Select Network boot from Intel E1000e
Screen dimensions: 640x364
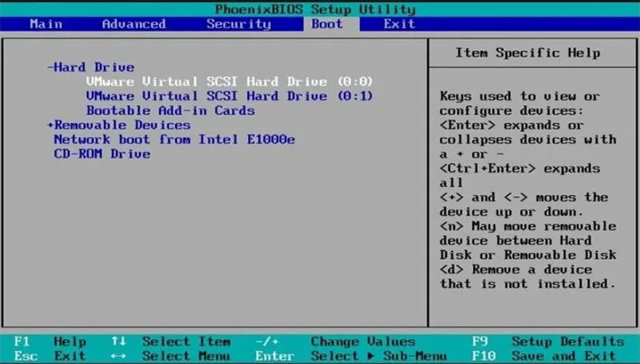(174, 139)
